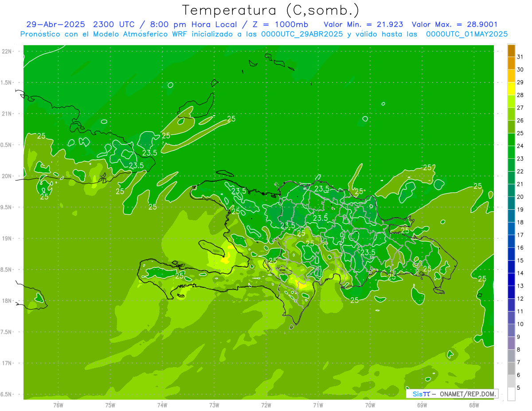This screenshot has width=532, height=411.
Task: Click the '71W' longitude axis label
Action: coord(318,405)
